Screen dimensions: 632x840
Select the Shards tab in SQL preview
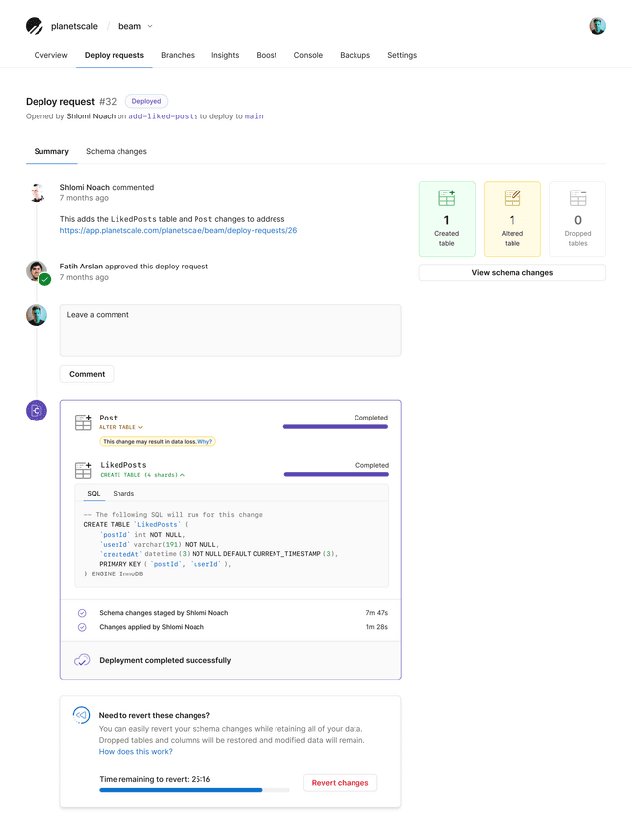click(122, 493)
